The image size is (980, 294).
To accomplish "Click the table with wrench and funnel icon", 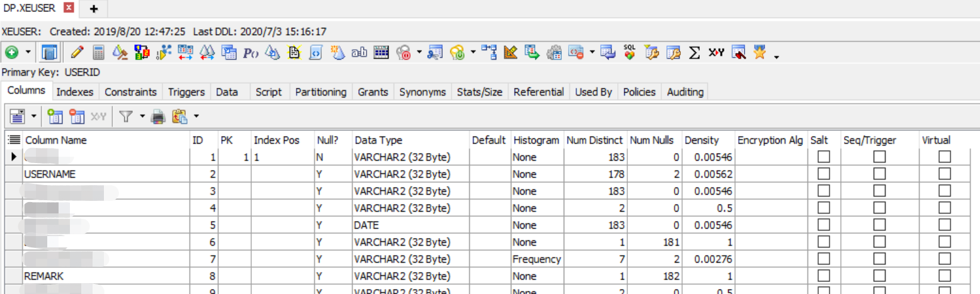I will (651, 53).
